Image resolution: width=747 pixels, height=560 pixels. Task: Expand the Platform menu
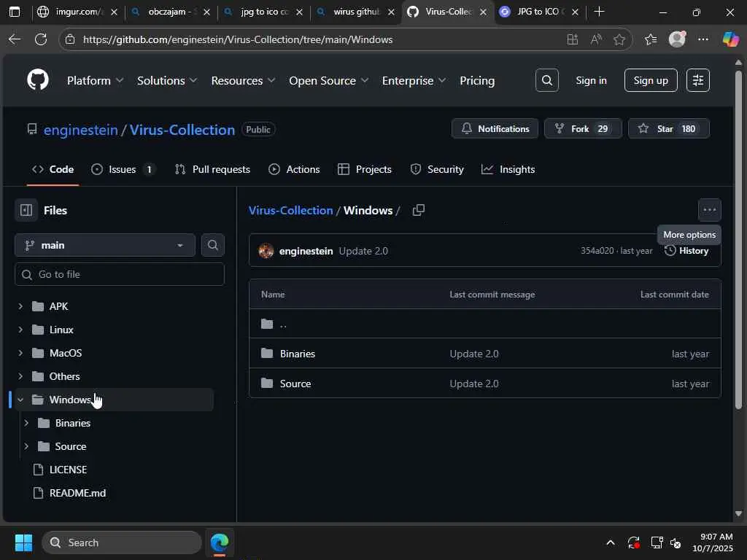point(95,80)
